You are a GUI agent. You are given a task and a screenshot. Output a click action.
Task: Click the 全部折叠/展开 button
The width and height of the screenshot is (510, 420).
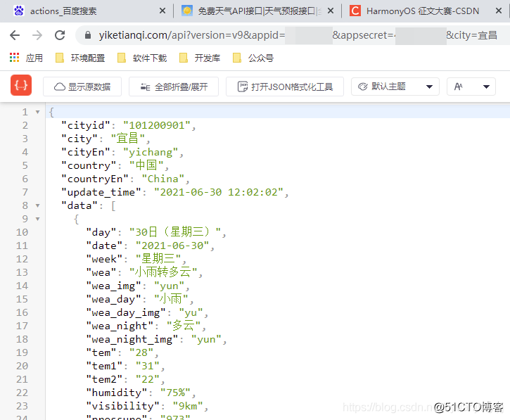[x=174, y=87]
